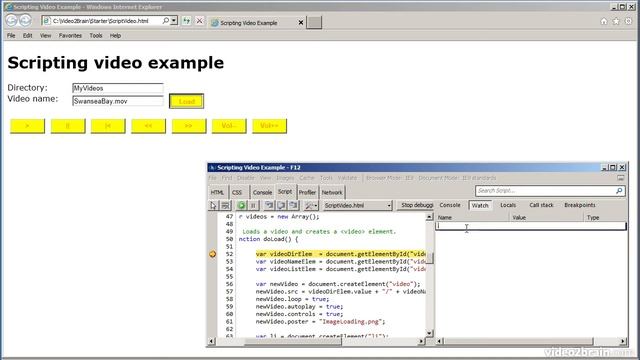Click the code pane horizontal scrollbar right arrow
Image resolution: width=640 pixels, height=360 pixels.
point(421,341)
